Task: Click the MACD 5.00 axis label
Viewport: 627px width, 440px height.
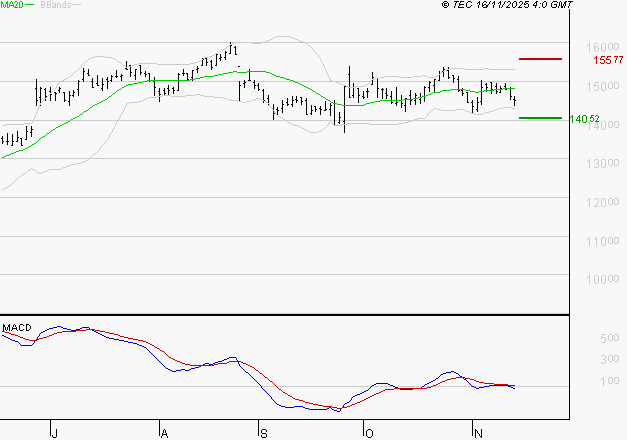Action: click(610, 338)
